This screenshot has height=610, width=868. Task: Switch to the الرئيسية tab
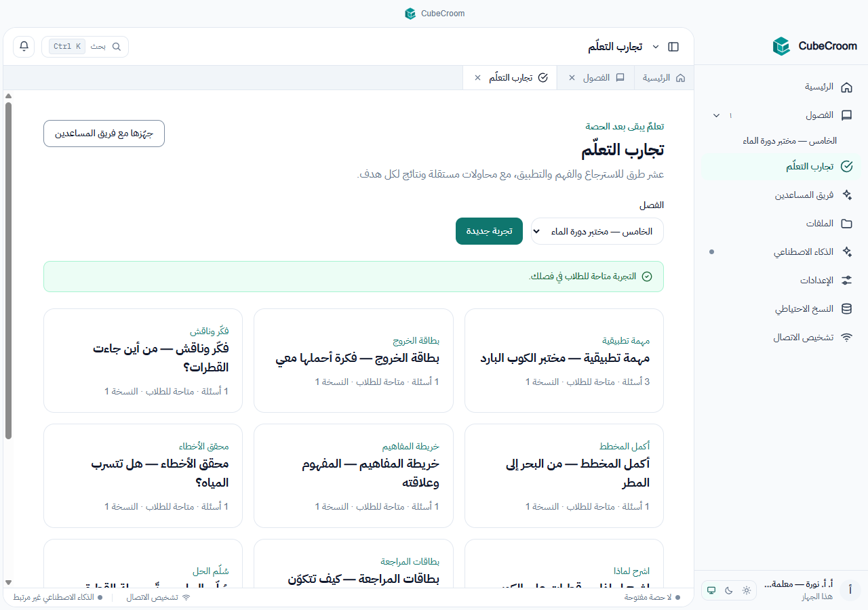(x=664, y=78)
